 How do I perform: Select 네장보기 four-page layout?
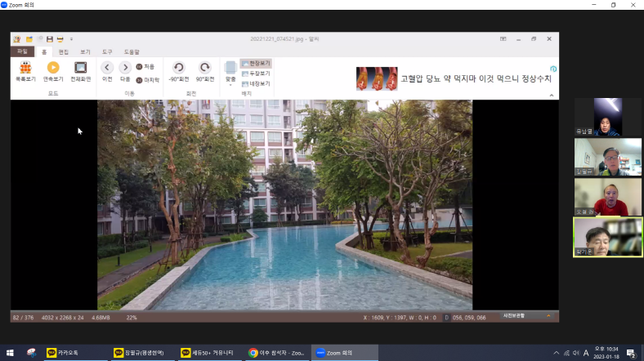coord(256,83)
